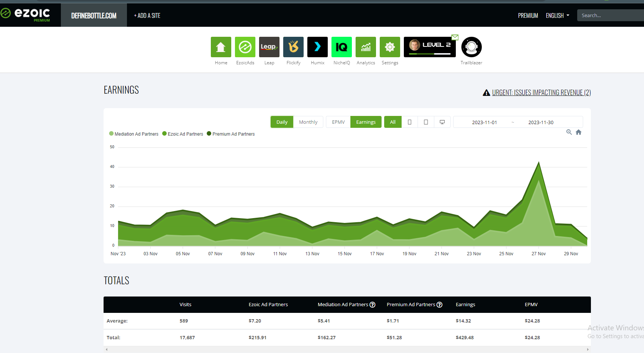The height and width of the screenshot is (353, 644).
Task: Open the Premium menu item
Action: point(528,16)
